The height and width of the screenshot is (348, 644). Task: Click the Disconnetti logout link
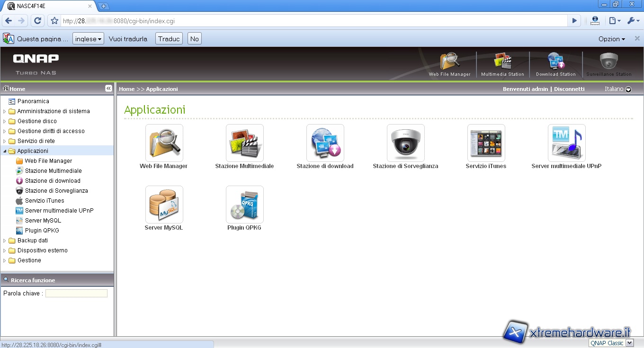click(x=569, y=89)
